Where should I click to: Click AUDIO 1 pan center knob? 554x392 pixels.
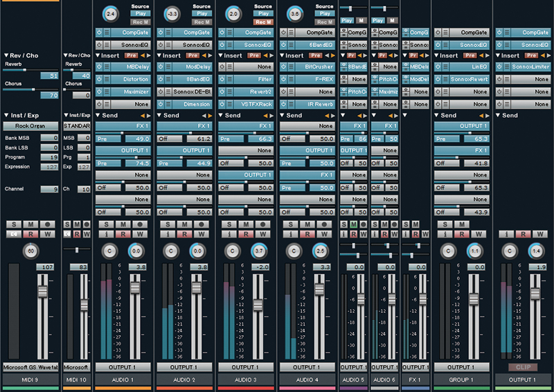[x=109, y=251]
